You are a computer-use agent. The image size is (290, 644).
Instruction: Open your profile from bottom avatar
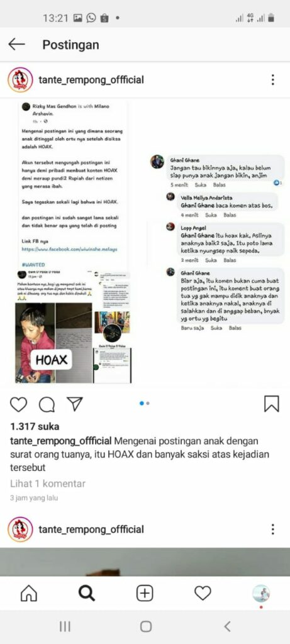(x=261, y=593)
